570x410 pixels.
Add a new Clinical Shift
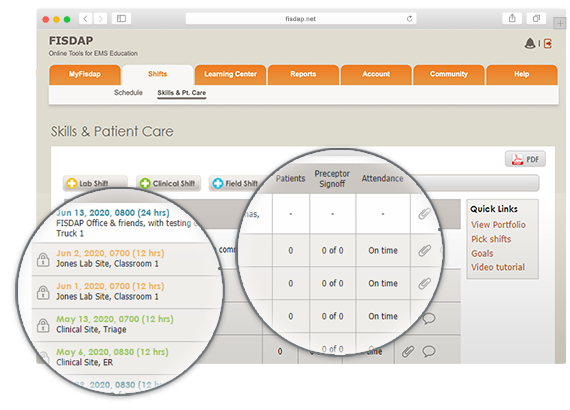click(x=168, y=183)
